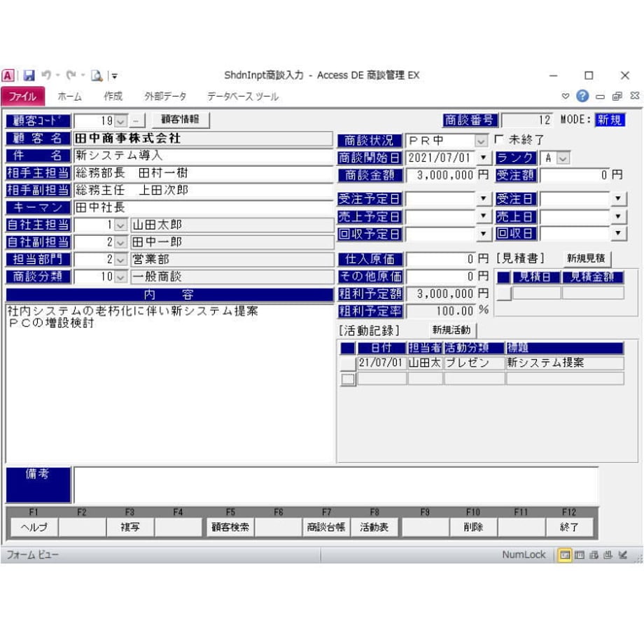Click the blue Help question mark icon

click(582, 96)
